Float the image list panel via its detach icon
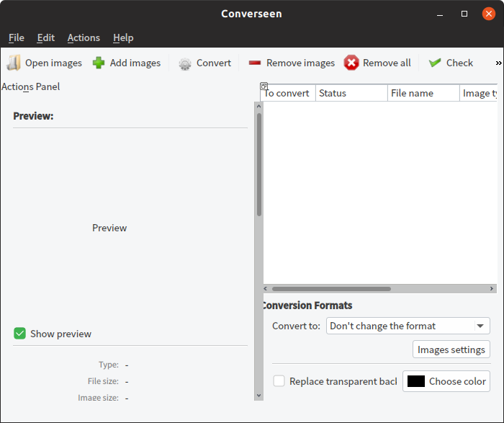This screenshot has width=504, height=423. coord(264,86)
